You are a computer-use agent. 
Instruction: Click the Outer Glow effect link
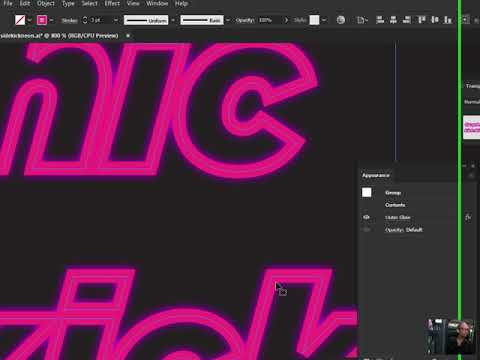click(x=398, y=217)
